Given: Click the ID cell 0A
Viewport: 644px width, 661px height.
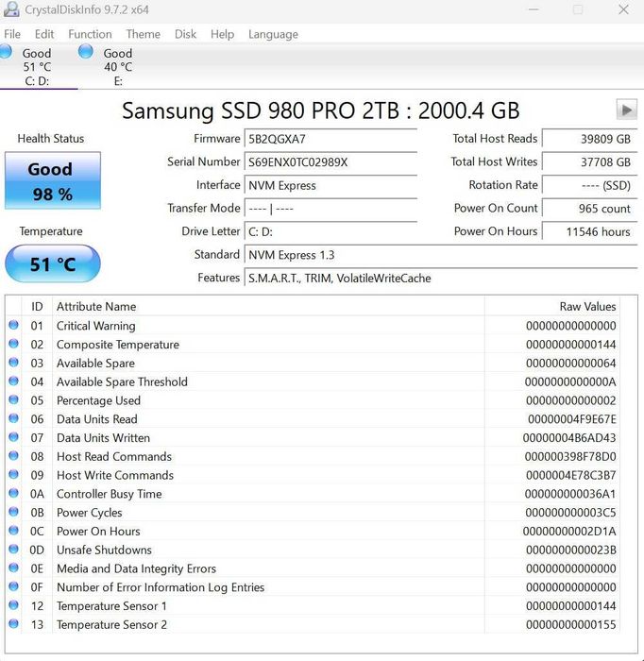Looking at the screenshot, I should pyautogui.click(x=37, y=494).
